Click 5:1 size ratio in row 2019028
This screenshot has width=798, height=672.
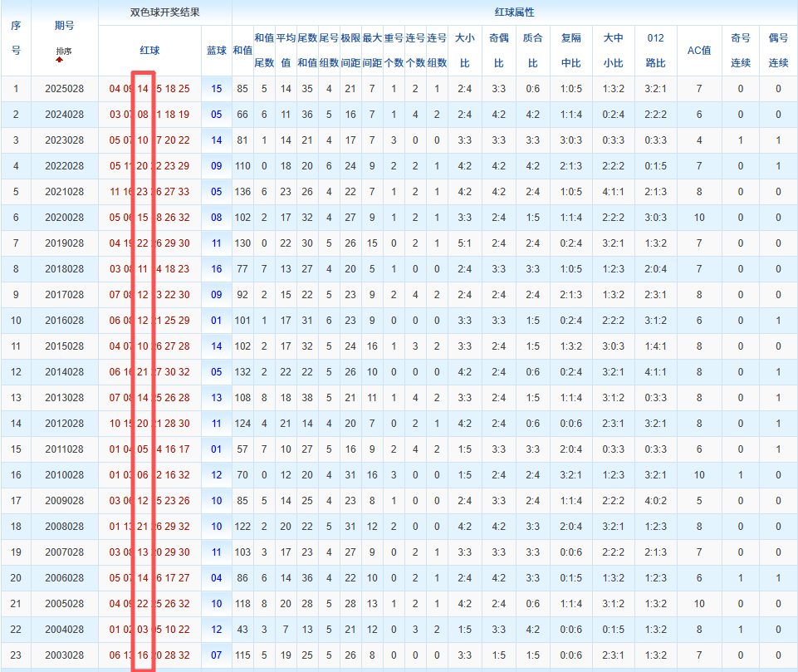465,243
